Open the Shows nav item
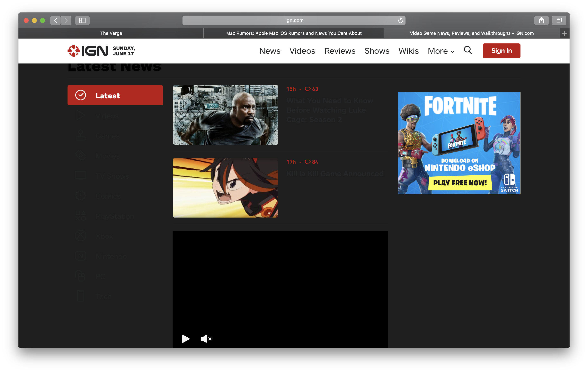The image size is (588, 372). coord(377,51)
